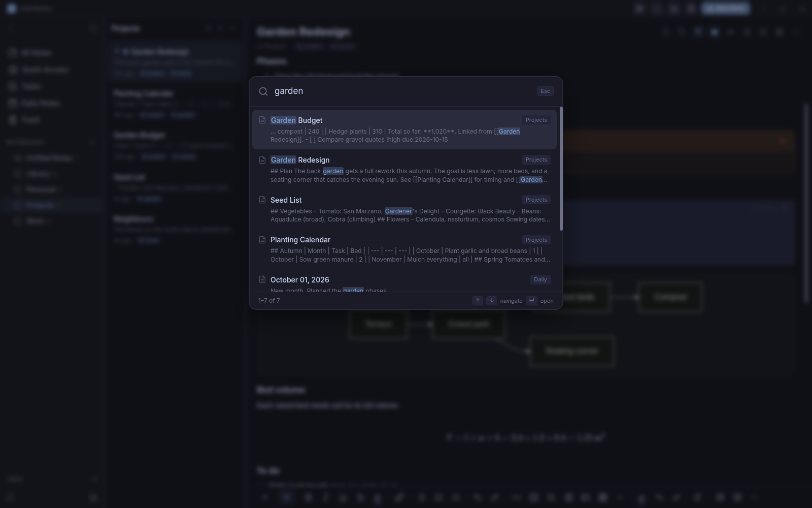
Task: Click the search results scrollbar thumb
Action: [561, 169]
